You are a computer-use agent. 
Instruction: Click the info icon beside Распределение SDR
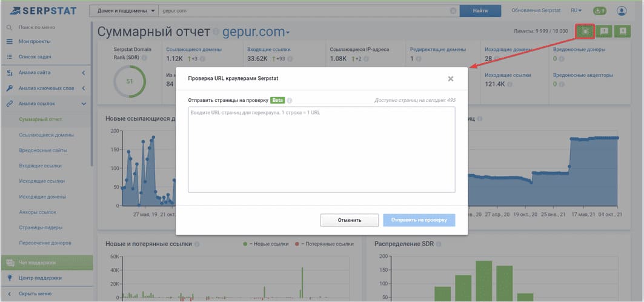coord(439,244)
